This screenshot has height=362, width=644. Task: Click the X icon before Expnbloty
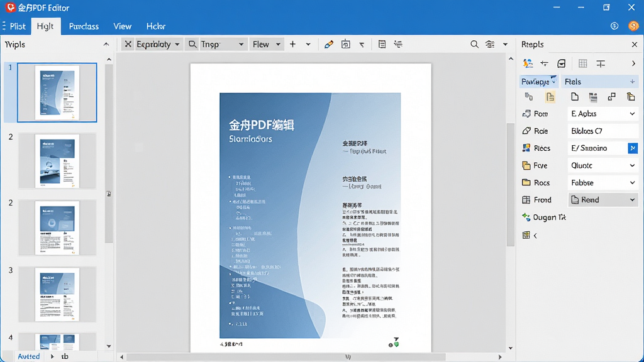pyautogui.click(x=128, y=44)
